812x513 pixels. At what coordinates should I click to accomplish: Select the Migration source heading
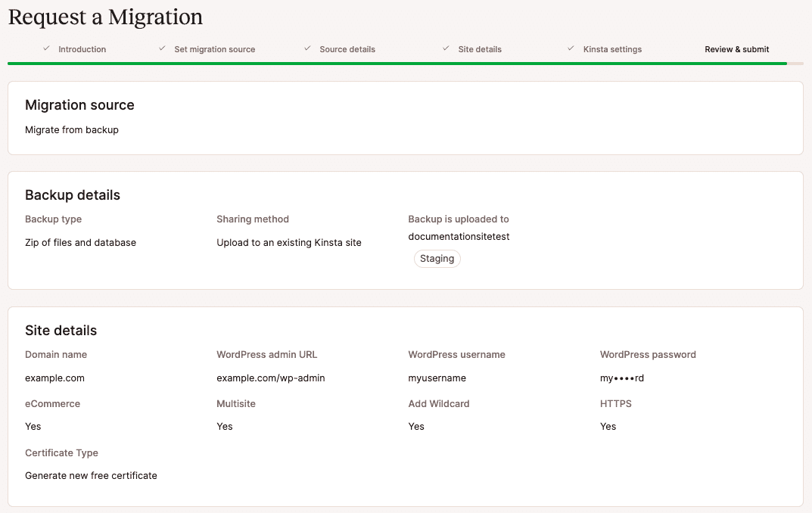click(79, 105)
